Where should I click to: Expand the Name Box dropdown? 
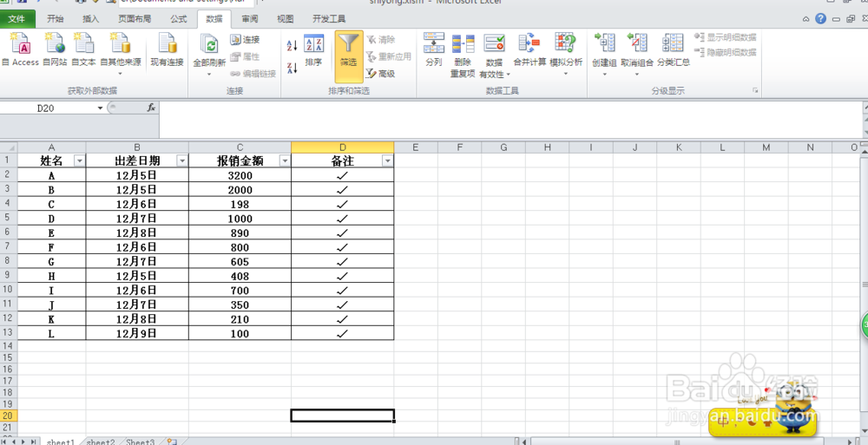coord(100,108)
